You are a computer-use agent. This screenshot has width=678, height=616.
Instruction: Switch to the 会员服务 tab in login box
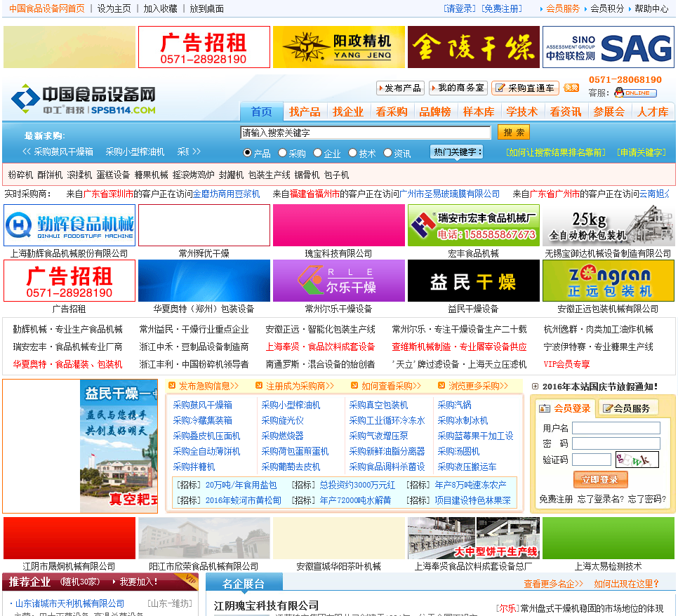(627, 408)
